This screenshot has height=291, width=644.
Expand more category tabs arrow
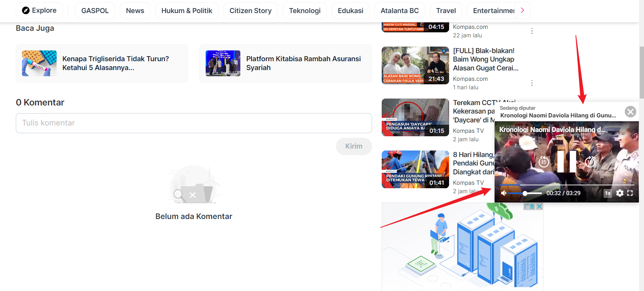point(522,10)
